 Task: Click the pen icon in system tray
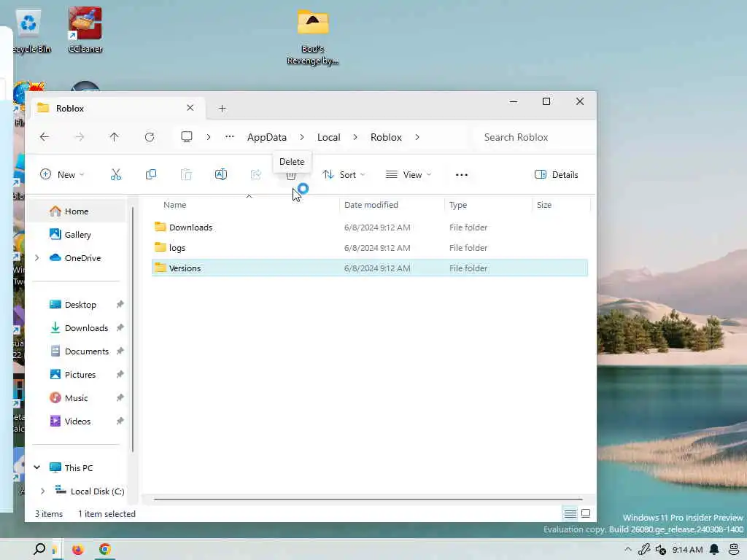(x=644, y=550)
